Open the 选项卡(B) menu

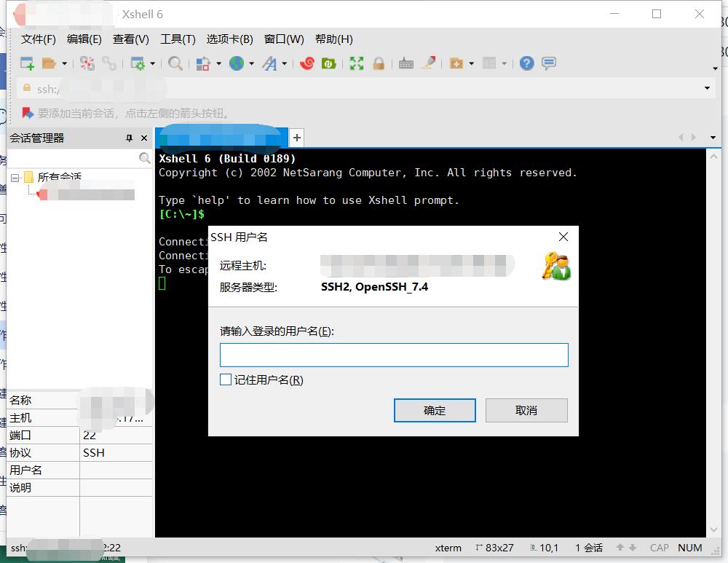tap(229, 39)
